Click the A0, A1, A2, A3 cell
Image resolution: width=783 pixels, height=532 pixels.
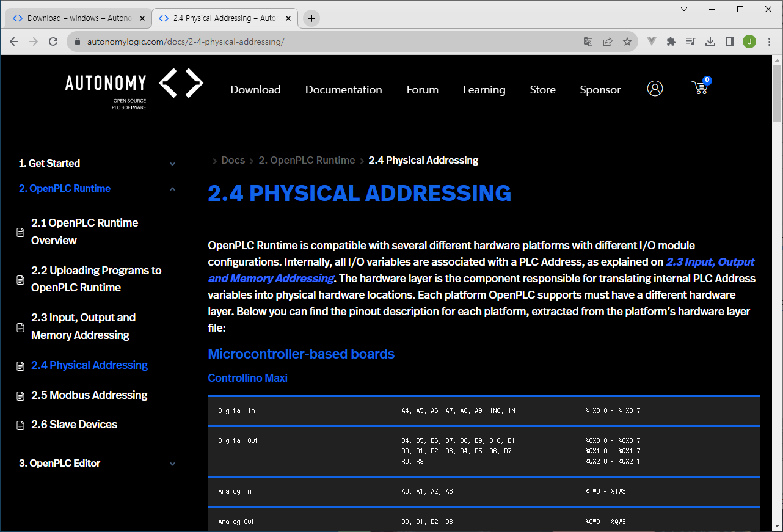pyautogui.click(x=427, y=491)
